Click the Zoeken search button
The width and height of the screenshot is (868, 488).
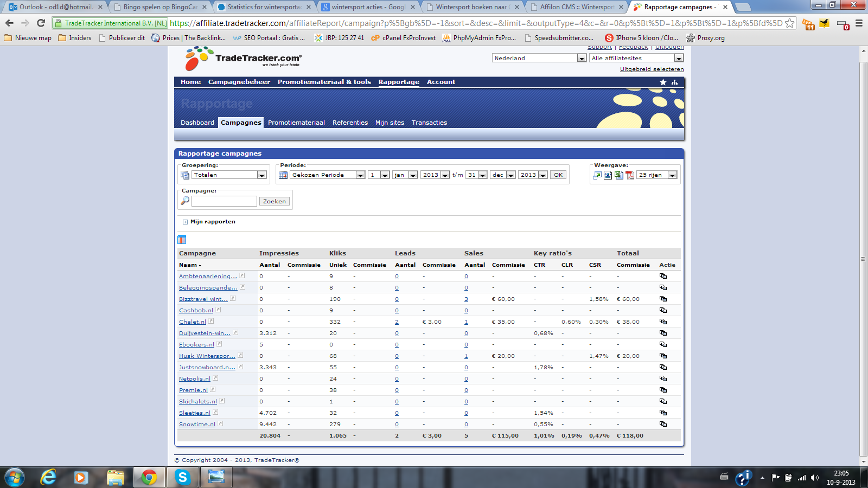275,201
